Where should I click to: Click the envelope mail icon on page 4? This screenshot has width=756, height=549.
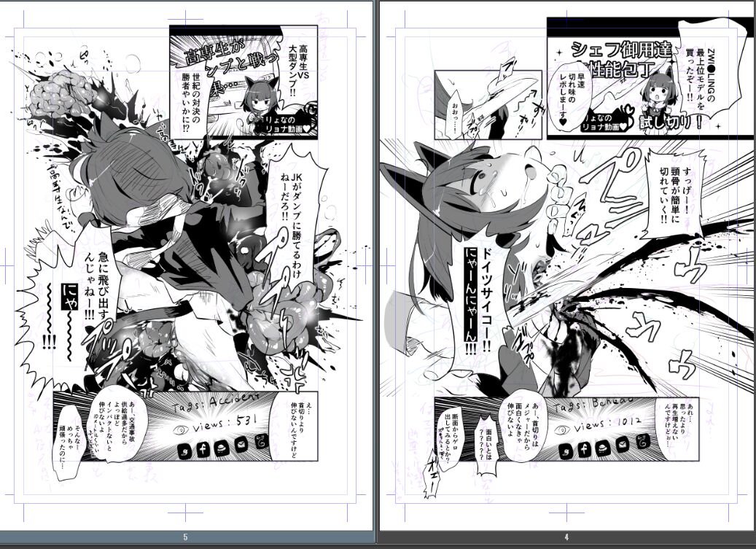tap(623, 443)
